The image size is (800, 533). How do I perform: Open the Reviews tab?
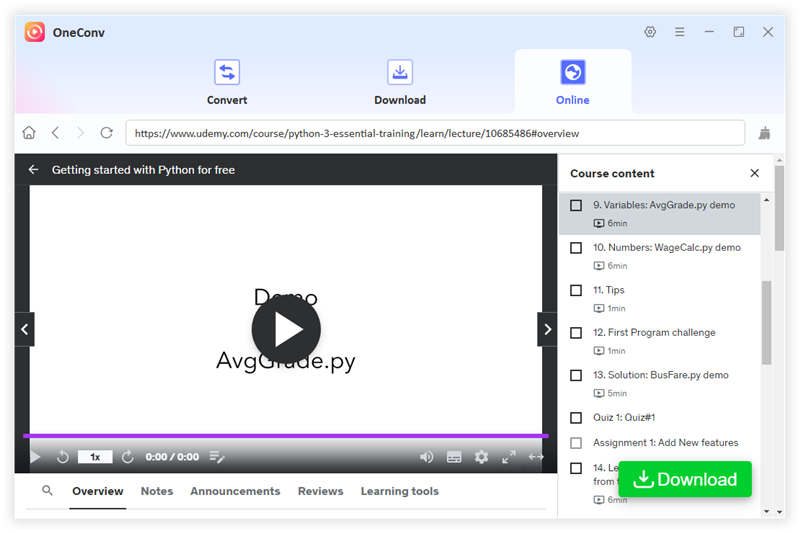pyautogui.click(x=320, y=491)
